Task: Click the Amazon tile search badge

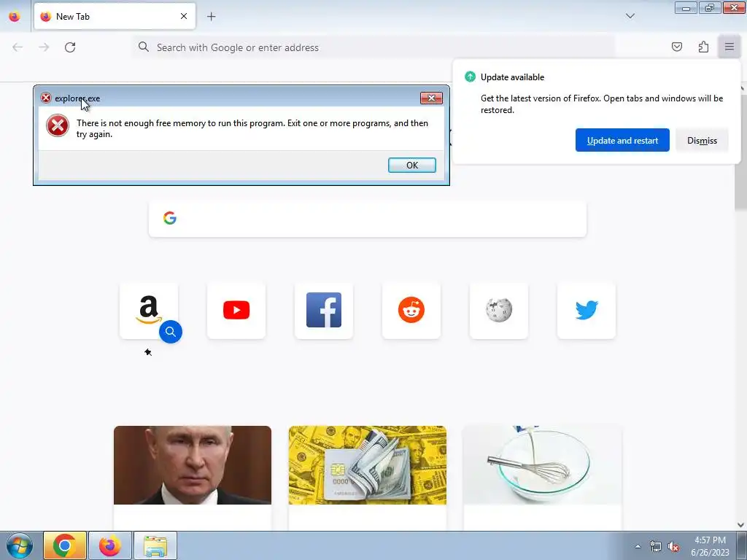Action: point(171,332)
